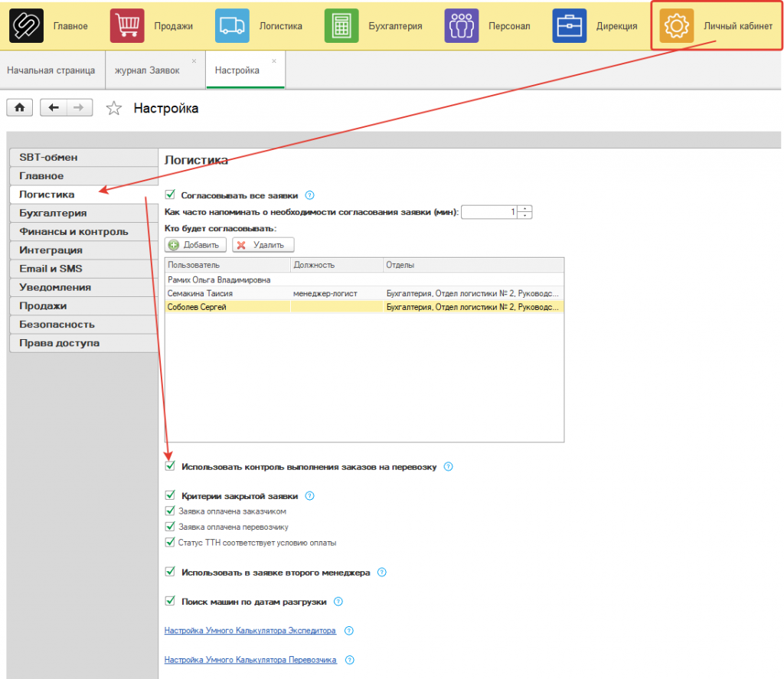The width and height of the screenshot is (784, 679).
Task: Show help for Критерии закрытой заявки
Action: pos(309,496)
